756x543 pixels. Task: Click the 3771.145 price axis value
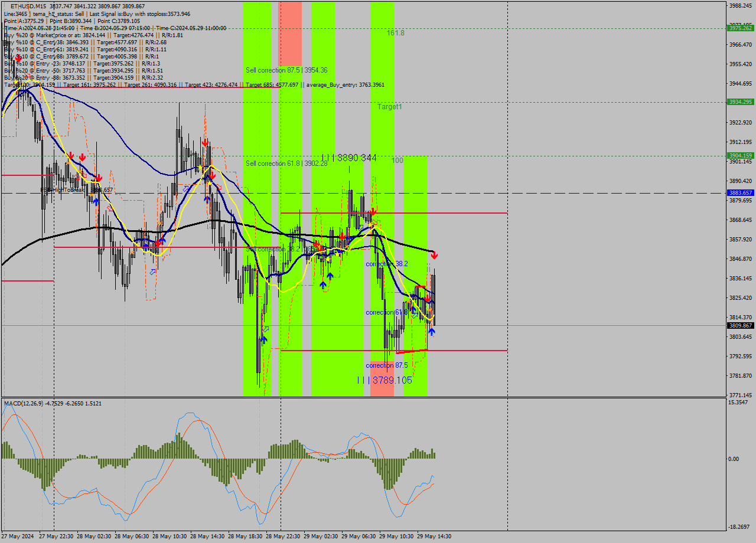tap(741, 395)
